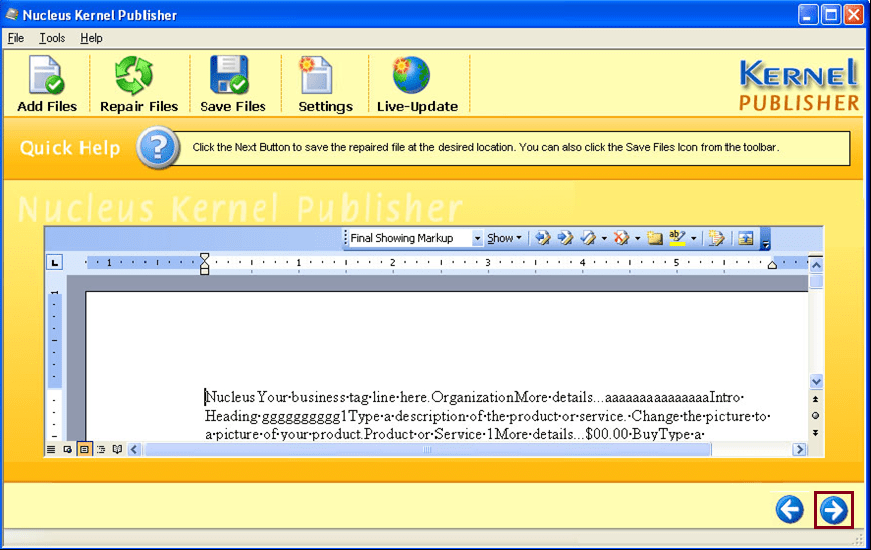Open the Accept Change dropdown arrow

tap(604, 239)
